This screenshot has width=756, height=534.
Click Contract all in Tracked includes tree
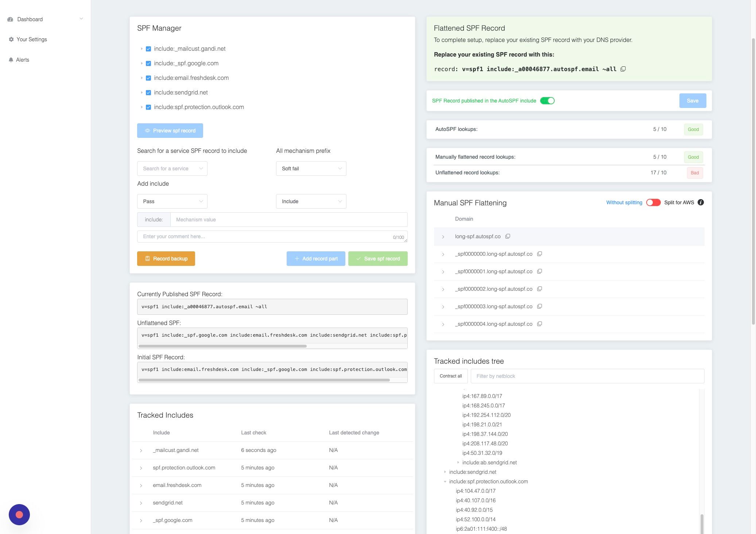[x=450, y=376]
